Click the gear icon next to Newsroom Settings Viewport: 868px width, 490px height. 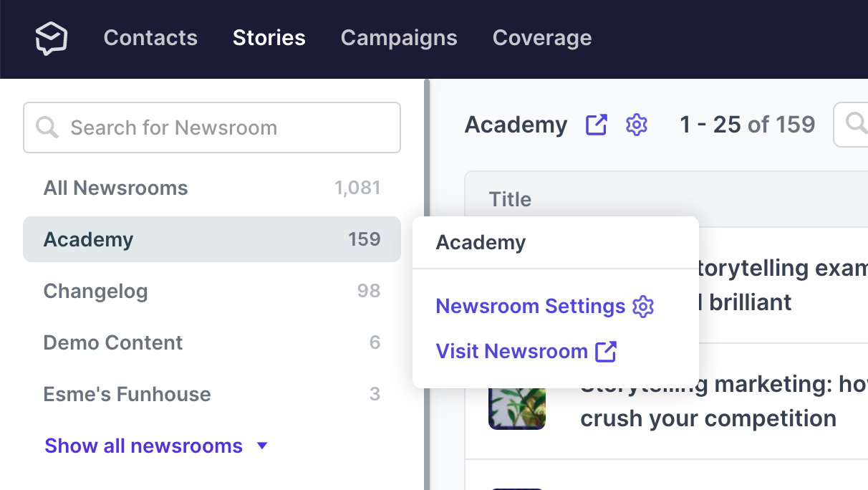point(643,307)
